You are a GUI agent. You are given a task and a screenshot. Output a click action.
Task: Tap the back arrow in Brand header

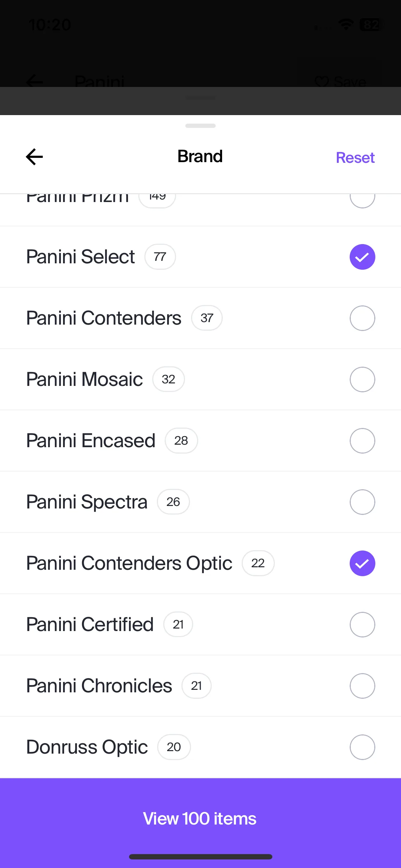point(35,157)
